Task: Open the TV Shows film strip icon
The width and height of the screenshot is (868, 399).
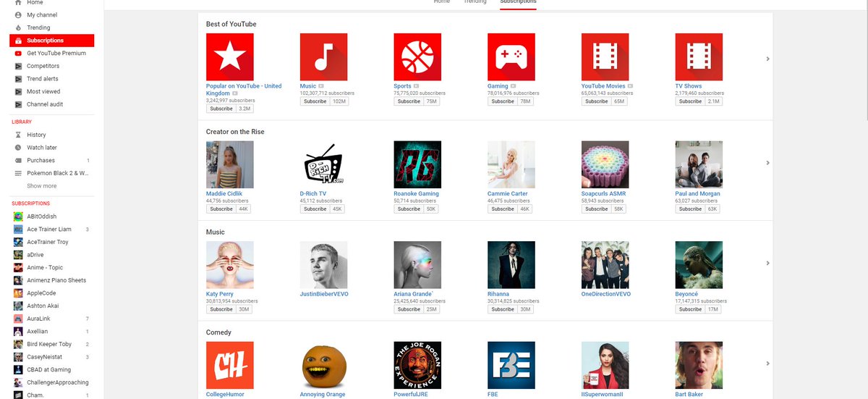Action: (699, 57)
